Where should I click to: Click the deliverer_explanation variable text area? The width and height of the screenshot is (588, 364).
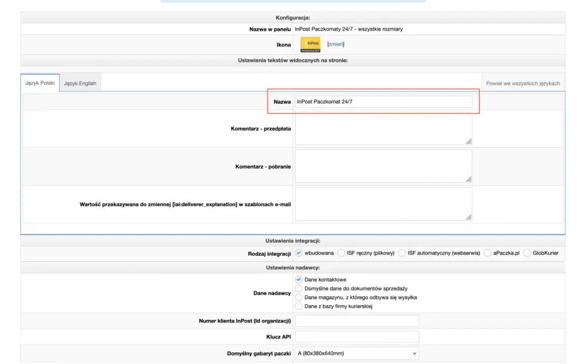(x=383, y=204)
